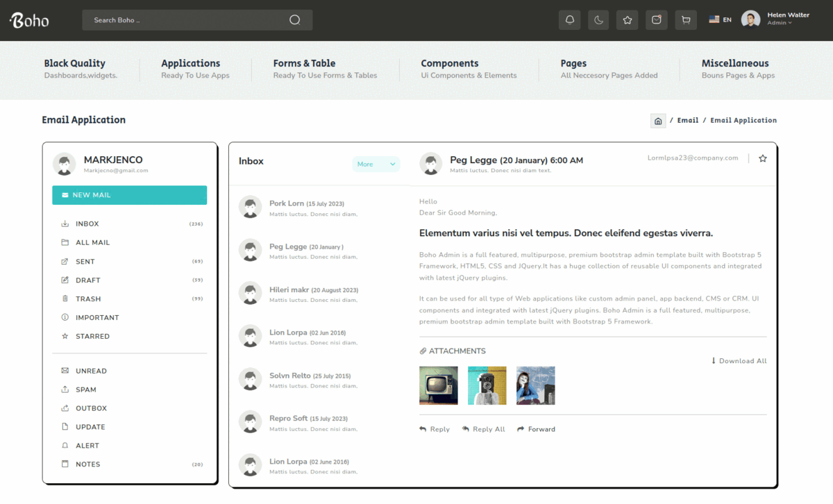Toggle dark mode with the moon icon
833x504 pixels.
coord(598,20)
